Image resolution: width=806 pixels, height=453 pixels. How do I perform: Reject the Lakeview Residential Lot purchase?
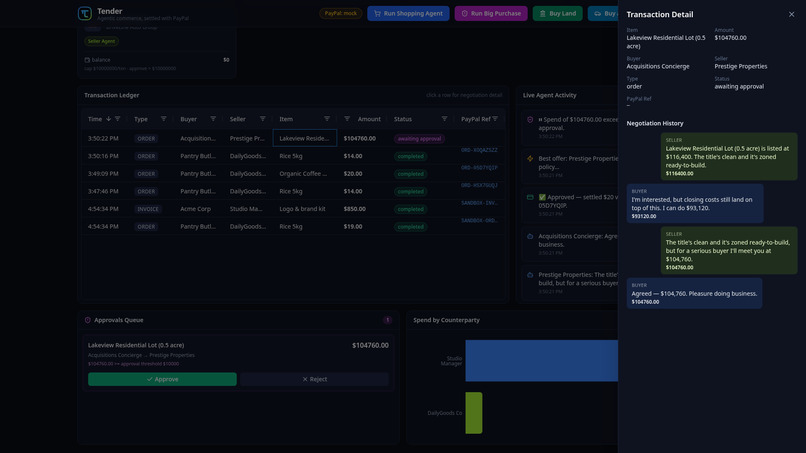pos(314,379)
